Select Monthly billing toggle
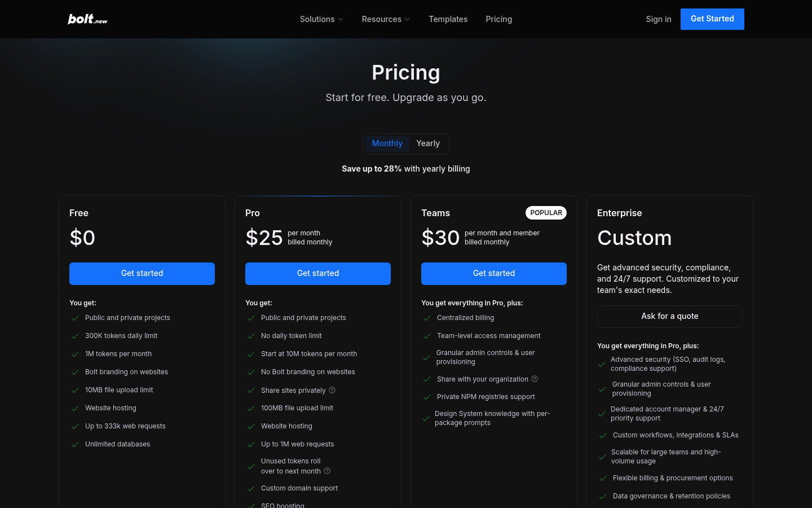Image resolution: width=812 pixels, height=508 pixels. (387, 143)
